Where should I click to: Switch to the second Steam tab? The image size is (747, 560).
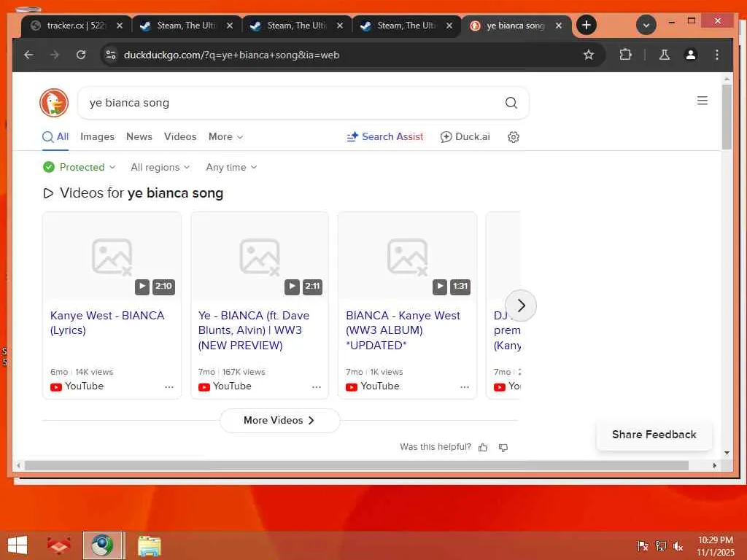[x=295, y=26]
